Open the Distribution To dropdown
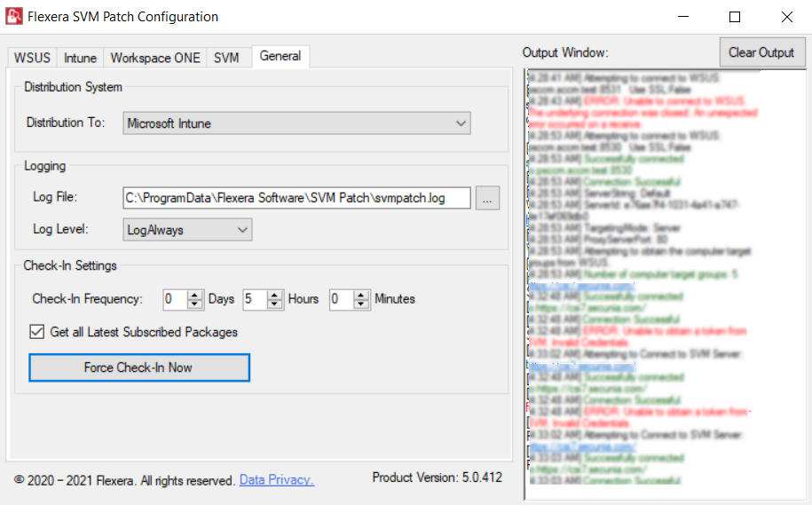812x505 pixels. coord(296,123)
